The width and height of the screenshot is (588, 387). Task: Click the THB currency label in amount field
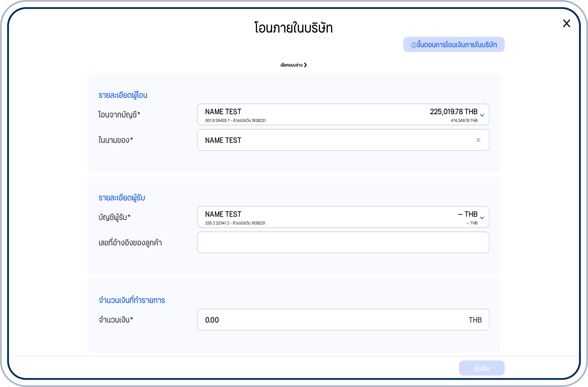pos(475,320)
